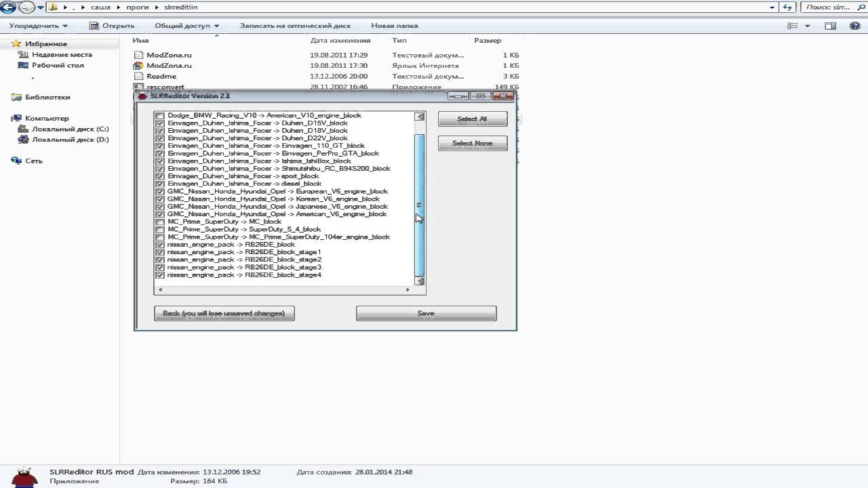Select MC_Prime_SuperDuty_104er_engine_block row text

coord(279,237)
